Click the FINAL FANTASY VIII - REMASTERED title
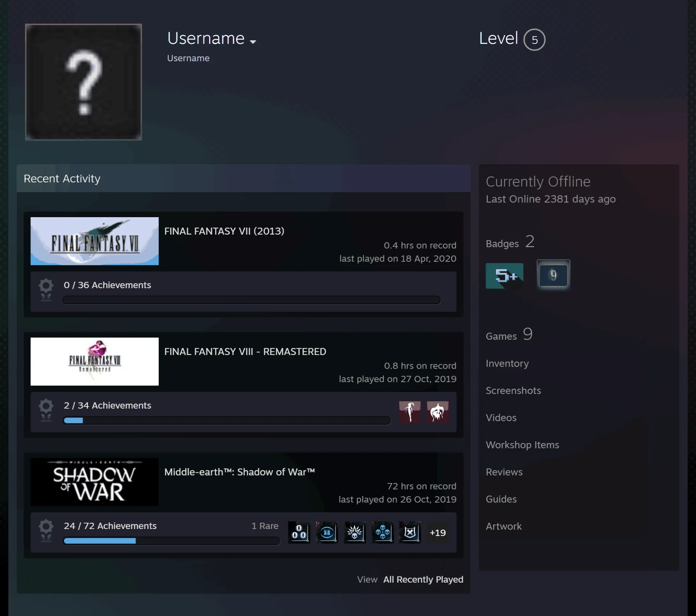This screenshot has width=696, height=616. pos(245,351)
